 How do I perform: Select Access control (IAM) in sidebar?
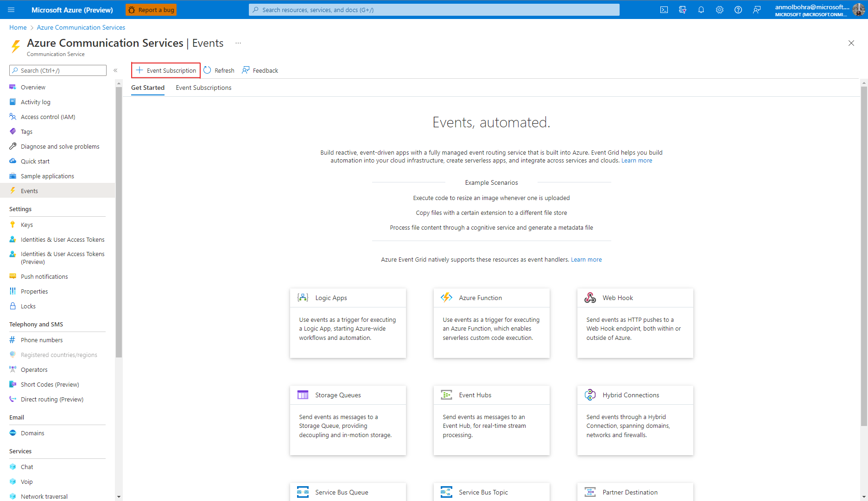(x=48, y=117)
